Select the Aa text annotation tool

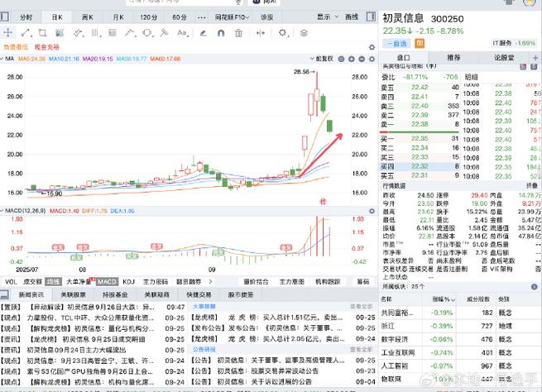coord(182,33)
